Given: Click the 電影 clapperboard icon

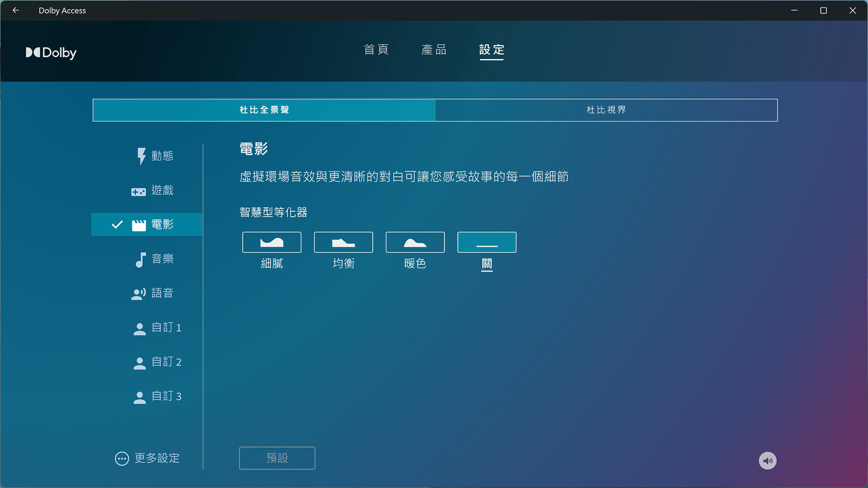Looking at the screenshot, I should click(x=139, y=225).
